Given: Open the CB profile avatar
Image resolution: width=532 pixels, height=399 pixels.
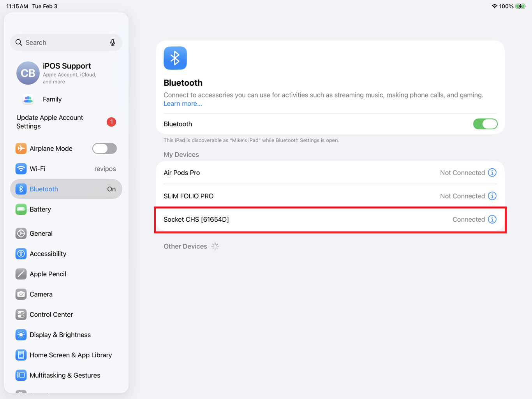Looking at the screenshot, I should click(28, 73).
